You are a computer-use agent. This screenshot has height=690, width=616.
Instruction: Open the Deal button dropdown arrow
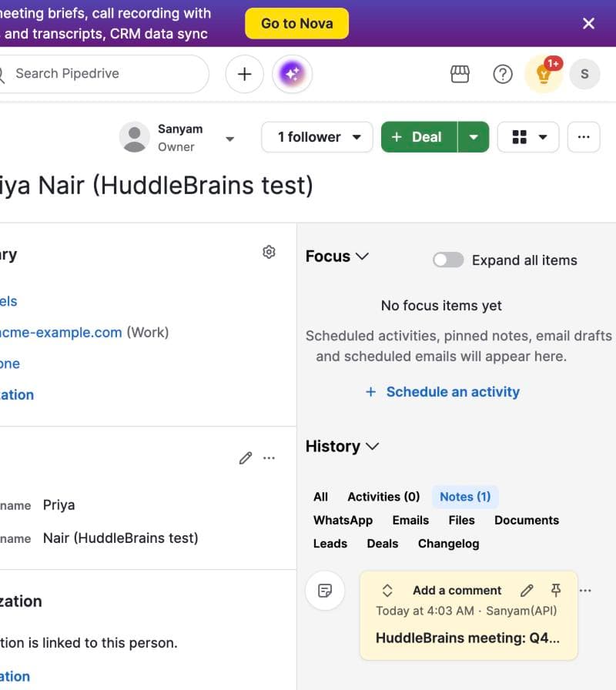point(474,137)
